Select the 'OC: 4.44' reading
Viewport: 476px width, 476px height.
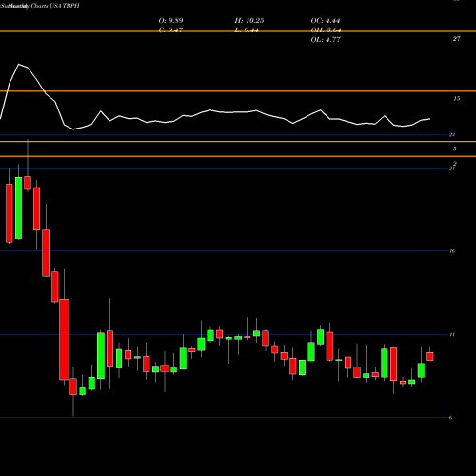pyautogui.click(x=326, y=21)
